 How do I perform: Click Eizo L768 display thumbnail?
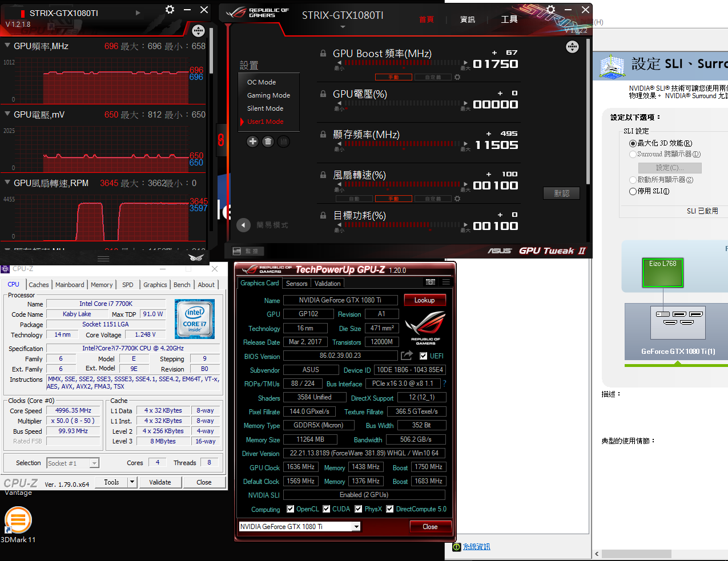pyautogui.click(x=662, y=273)
